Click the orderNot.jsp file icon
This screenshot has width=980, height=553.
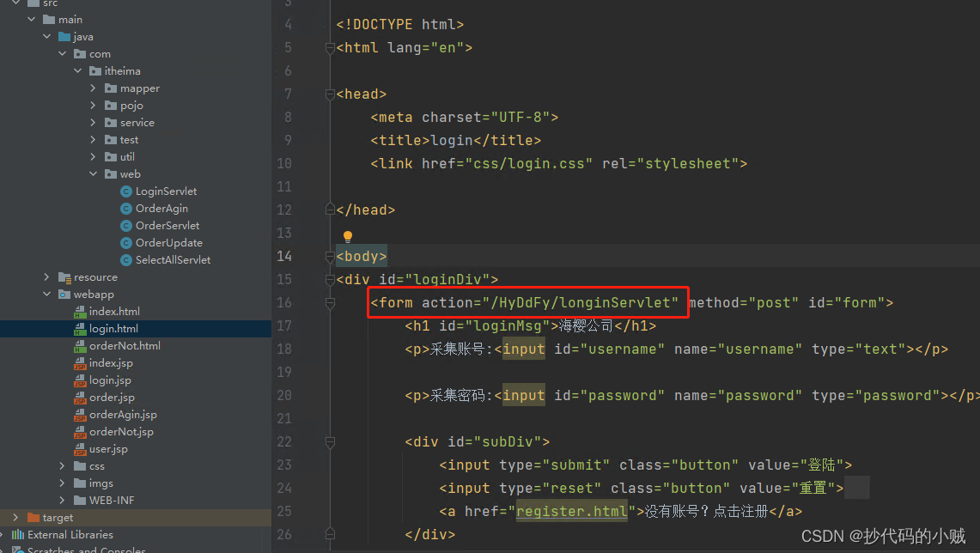pos(79,432)
